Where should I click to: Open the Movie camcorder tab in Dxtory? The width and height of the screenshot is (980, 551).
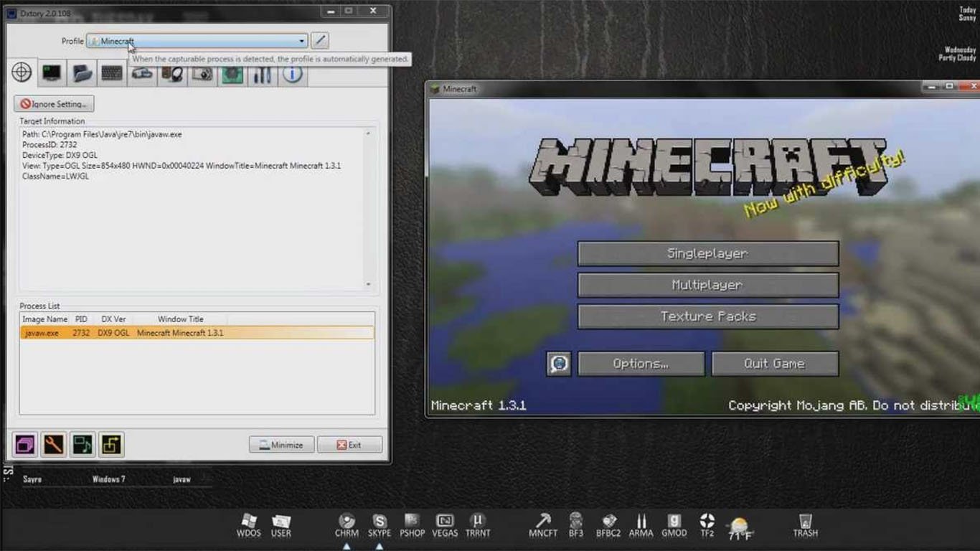coord(142,73)
